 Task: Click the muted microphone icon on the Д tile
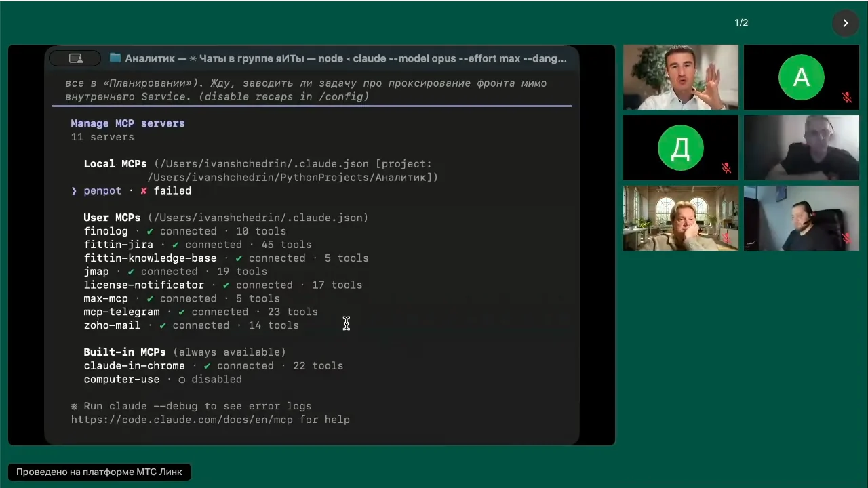pos(726,168)
